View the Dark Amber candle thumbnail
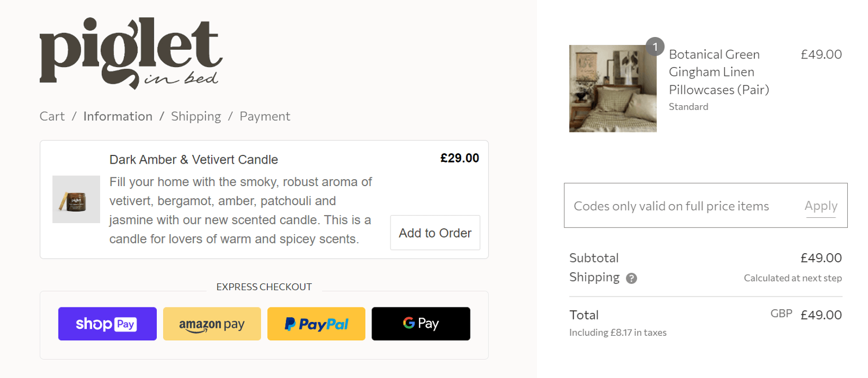Screen dimensions: 868x378 pos(76,199)
